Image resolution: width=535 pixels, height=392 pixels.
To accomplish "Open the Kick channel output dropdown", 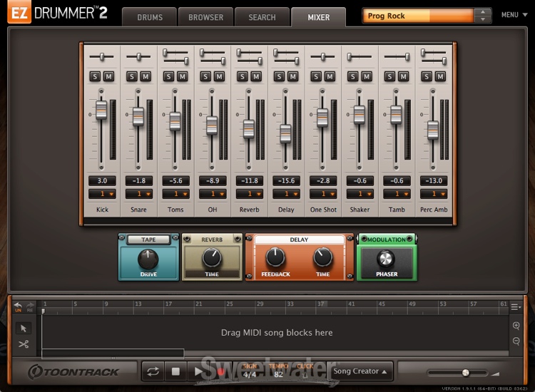I will click(x=102, y=194).
